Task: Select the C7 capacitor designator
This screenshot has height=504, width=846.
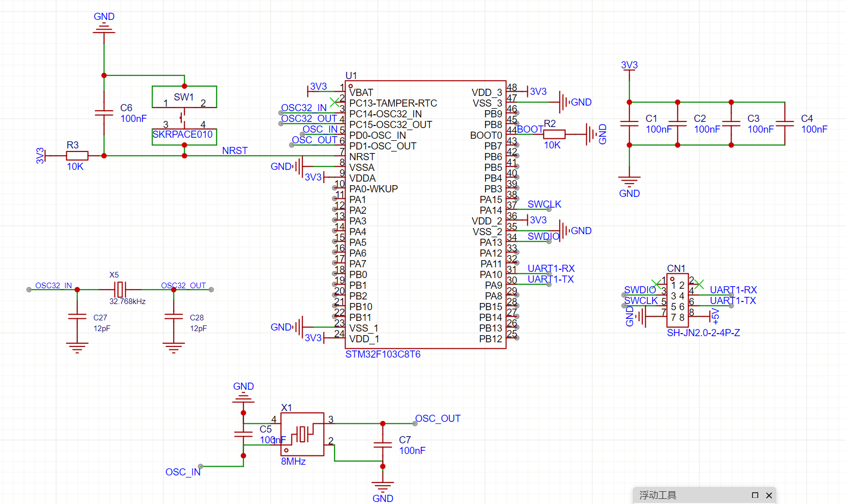Action: pos(405,440)
